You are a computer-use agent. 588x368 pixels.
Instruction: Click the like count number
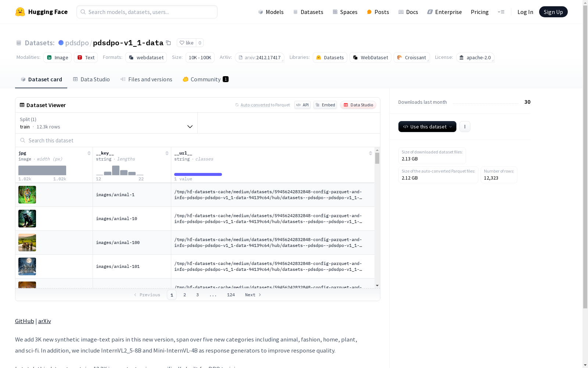coord(200,43)
